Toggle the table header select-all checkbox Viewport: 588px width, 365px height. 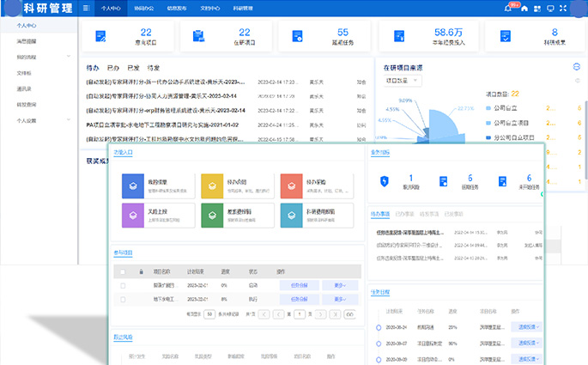tap(123, 271)
